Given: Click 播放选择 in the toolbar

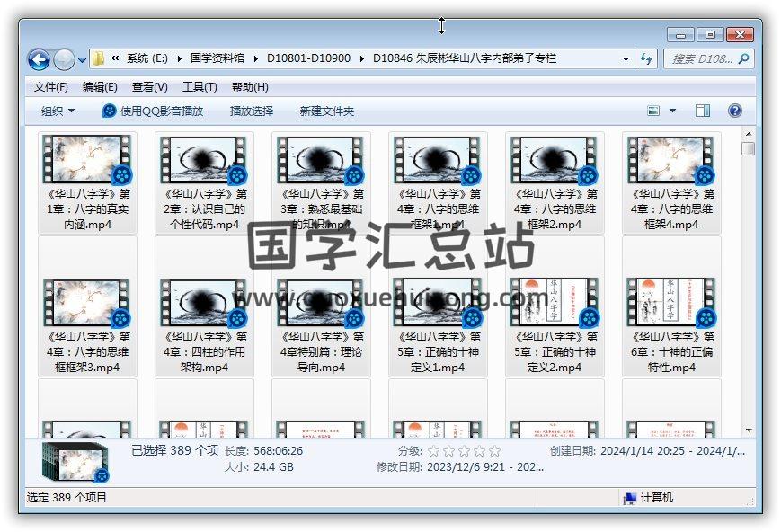Looking at the screenshot, I should point(252,111).
